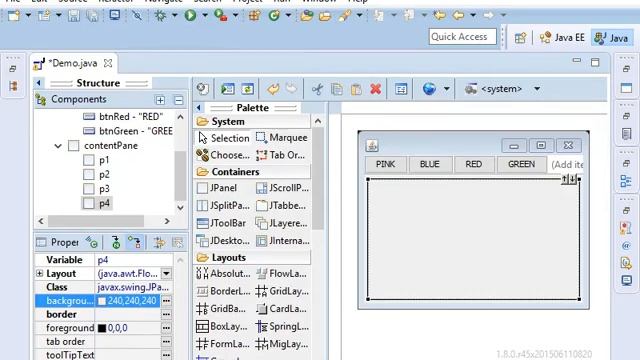
Task: Select the Marquee tool in Palette
Action: click(282, 138)
